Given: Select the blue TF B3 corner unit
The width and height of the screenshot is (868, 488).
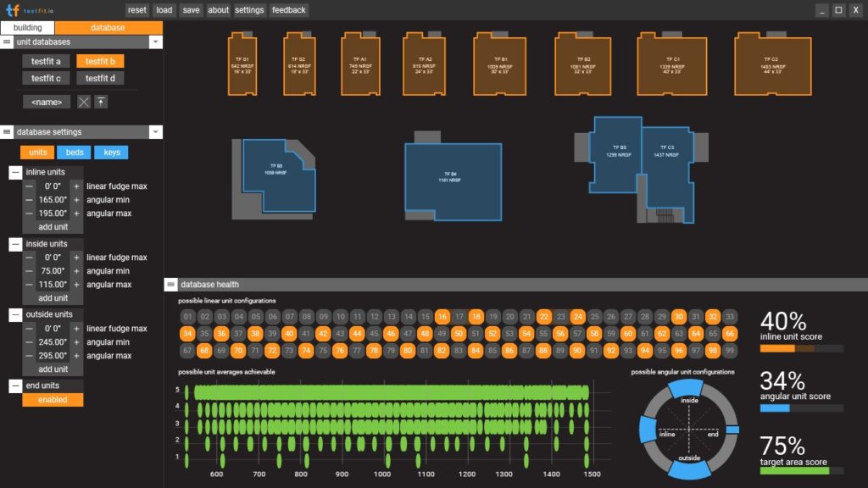Looking at the screenshot, I should pos(277,176).
